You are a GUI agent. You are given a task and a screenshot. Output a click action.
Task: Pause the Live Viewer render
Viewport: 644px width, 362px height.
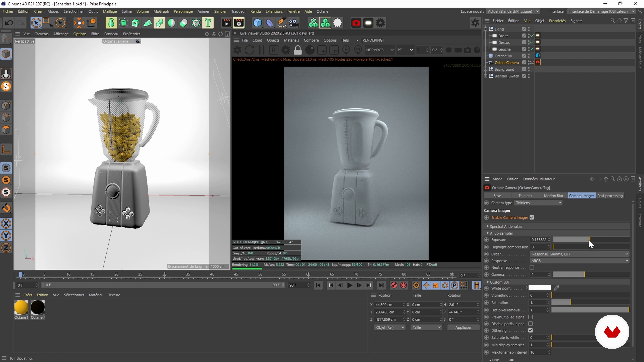coord(261,50)
